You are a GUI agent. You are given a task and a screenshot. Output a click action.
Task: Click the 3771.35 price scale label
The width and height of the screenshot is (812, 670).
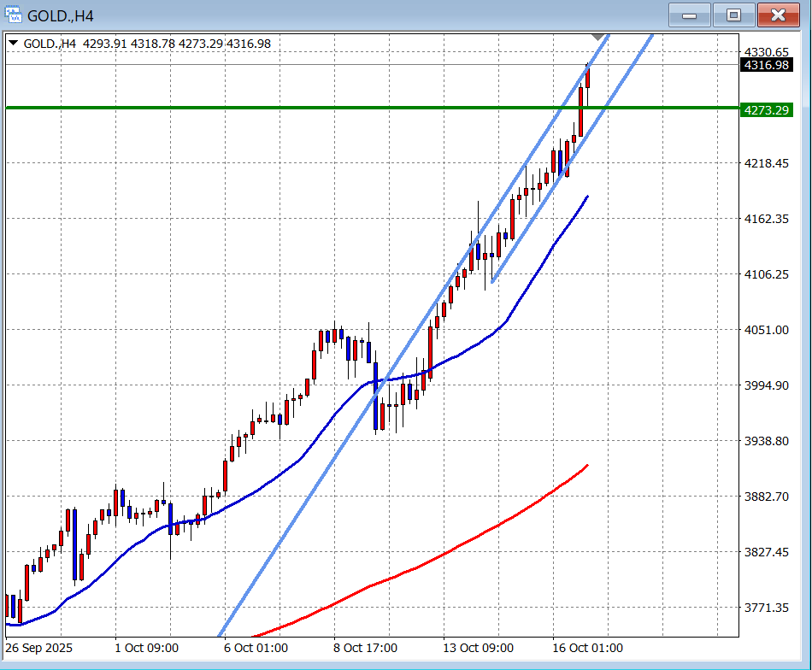[x=766, y=608]
